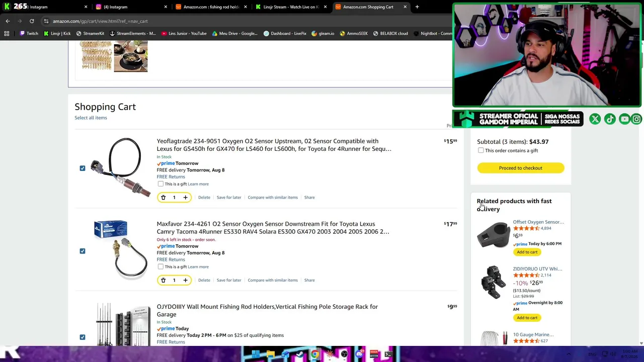Increase quantity of the Yeoflagtrade sensor

point(185,198)
